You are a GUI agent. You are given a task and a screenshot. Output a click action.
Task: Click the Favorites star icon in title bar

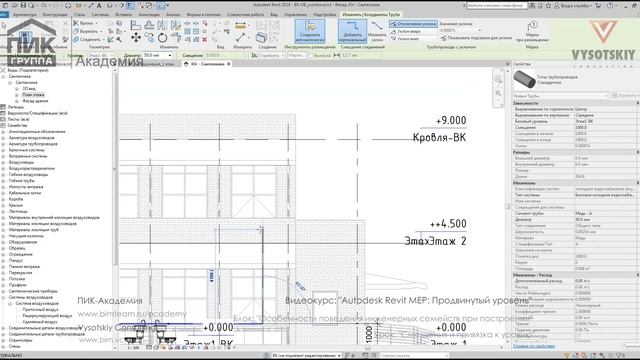[x=549, y=5]
